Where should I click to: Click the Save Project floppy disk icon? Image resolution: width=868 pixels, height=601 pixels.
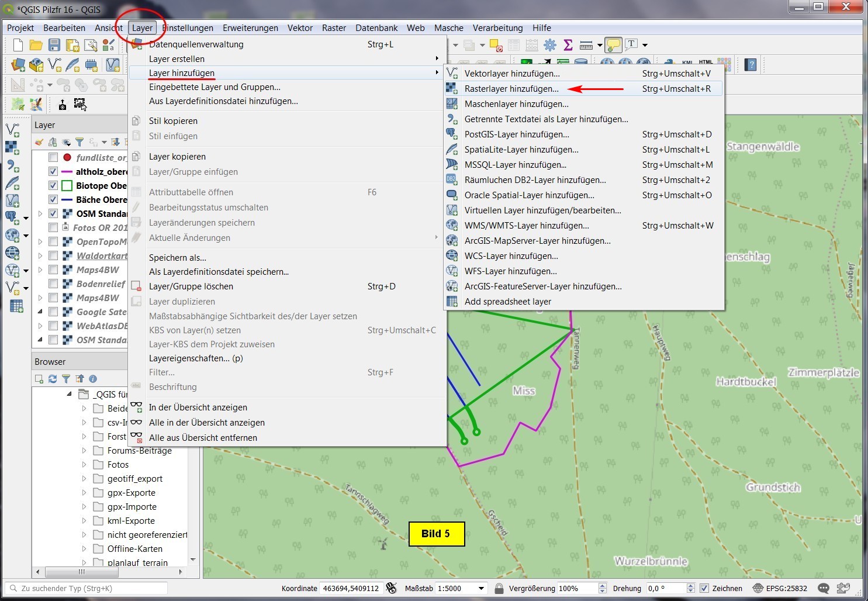54,45
